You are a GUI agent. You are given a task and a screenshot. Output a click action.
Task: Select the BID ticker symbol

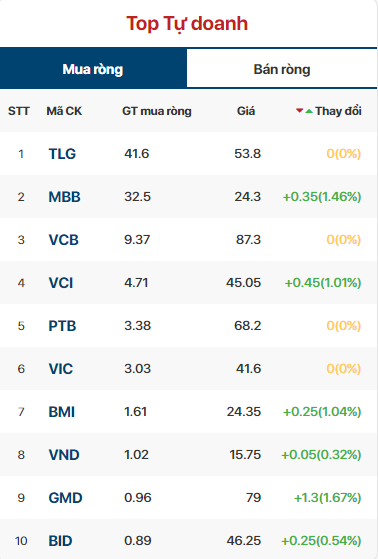pos(60,541)
